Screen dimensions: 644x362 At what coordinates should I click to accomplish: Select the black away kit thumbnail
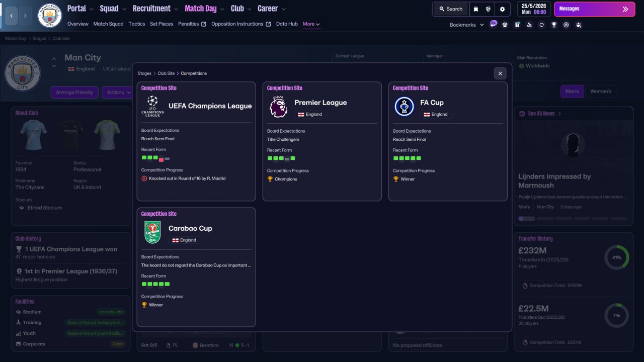point(70,135)
